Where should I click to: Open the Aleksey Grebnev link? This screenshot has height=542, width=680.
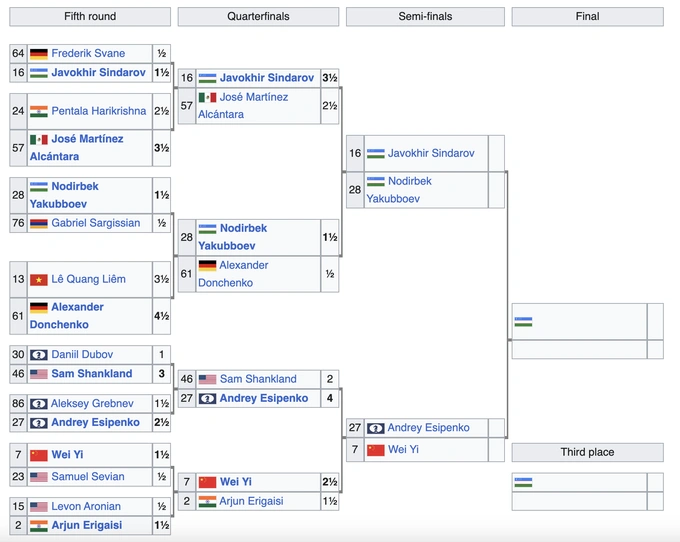[x=95, y=403]
